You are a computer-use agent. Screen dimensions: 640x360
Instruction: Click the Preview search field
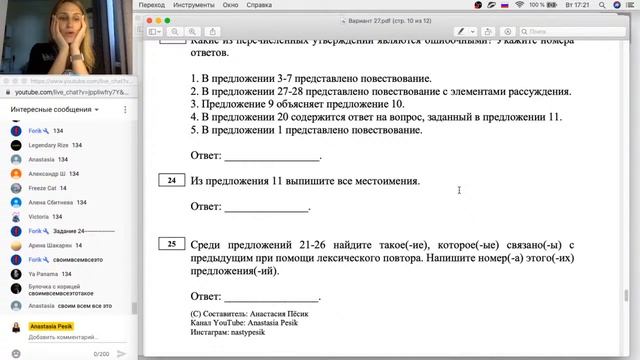click(572, 31)
